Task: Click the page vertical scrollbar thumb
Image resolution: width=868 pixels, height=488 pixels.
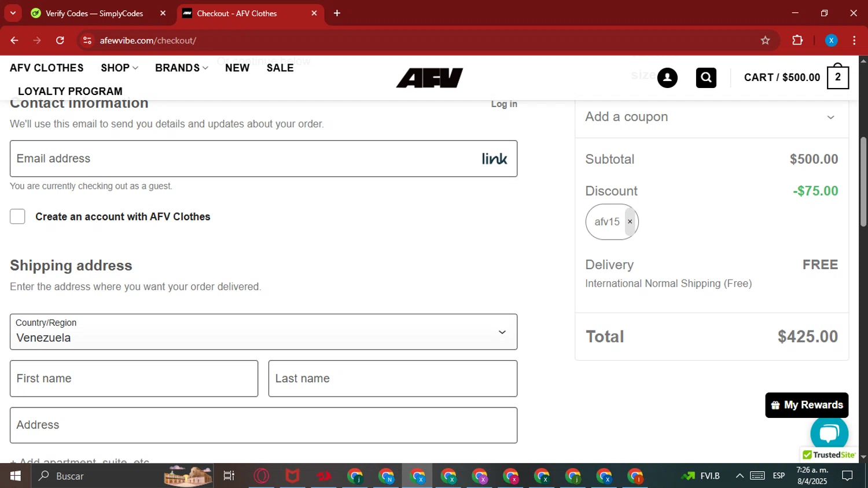Action: click(x=863, y=181)
